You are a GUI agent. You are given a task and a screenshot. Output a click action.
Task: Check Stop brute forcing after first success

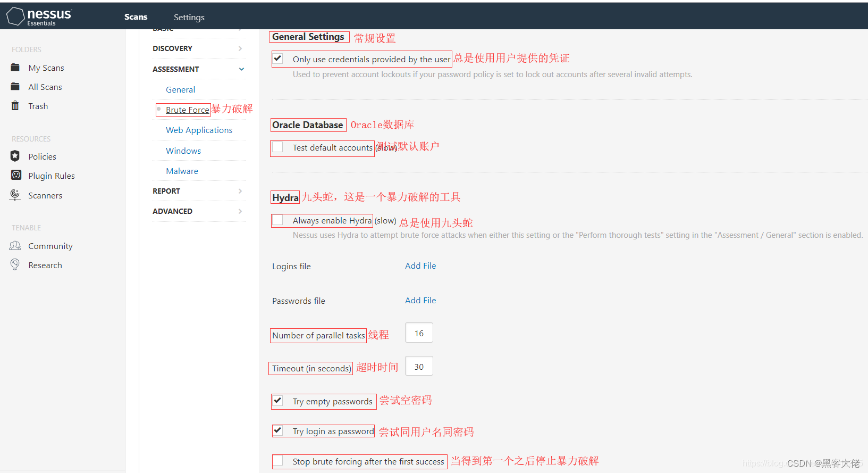coord(277,461)
